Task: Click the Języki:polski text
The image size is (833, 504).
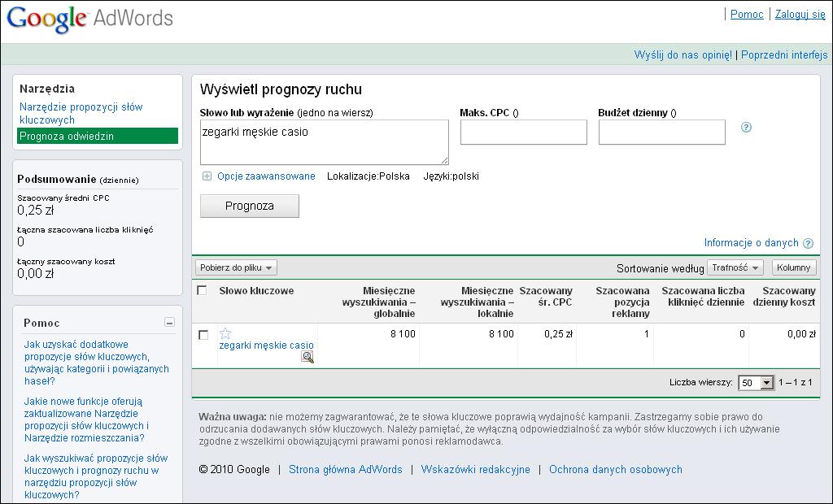Action: [451, 176]
